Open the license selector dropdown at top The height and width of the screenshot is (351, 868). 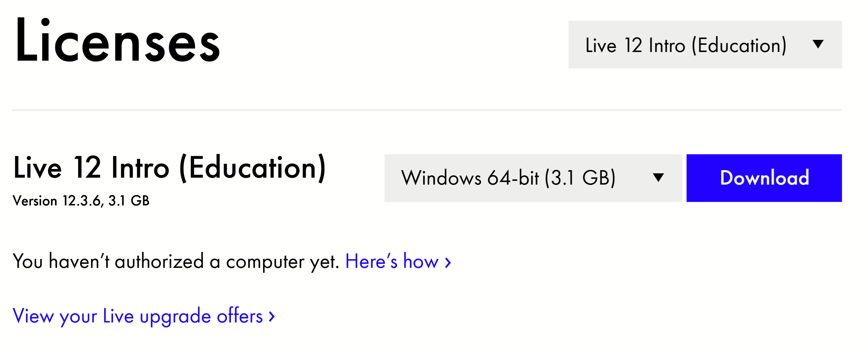704,45
